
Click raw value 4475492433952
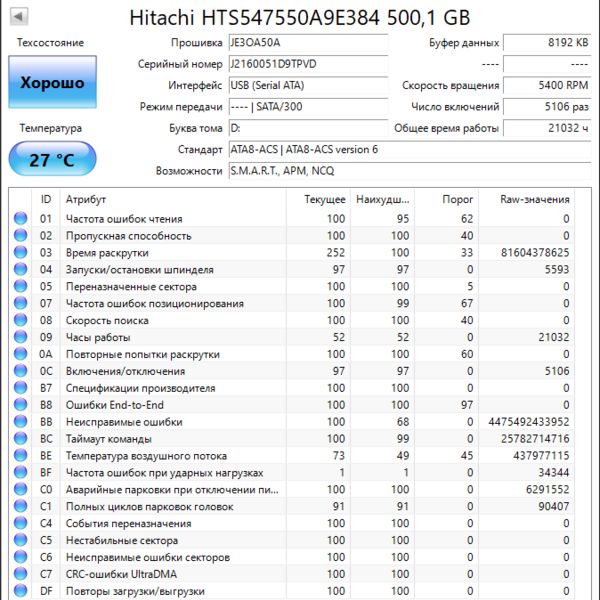tap(529, 422)
